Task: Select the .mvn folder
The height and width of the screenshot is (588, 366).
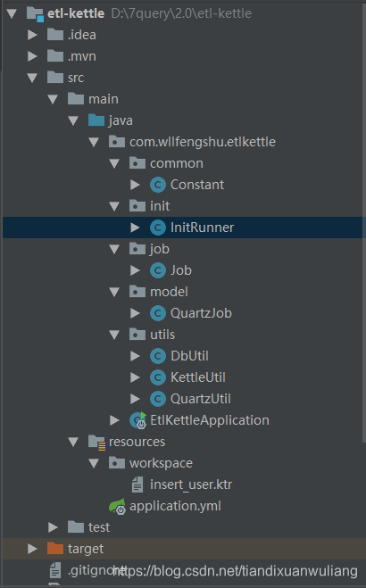Action: click(x=82, y=56)
